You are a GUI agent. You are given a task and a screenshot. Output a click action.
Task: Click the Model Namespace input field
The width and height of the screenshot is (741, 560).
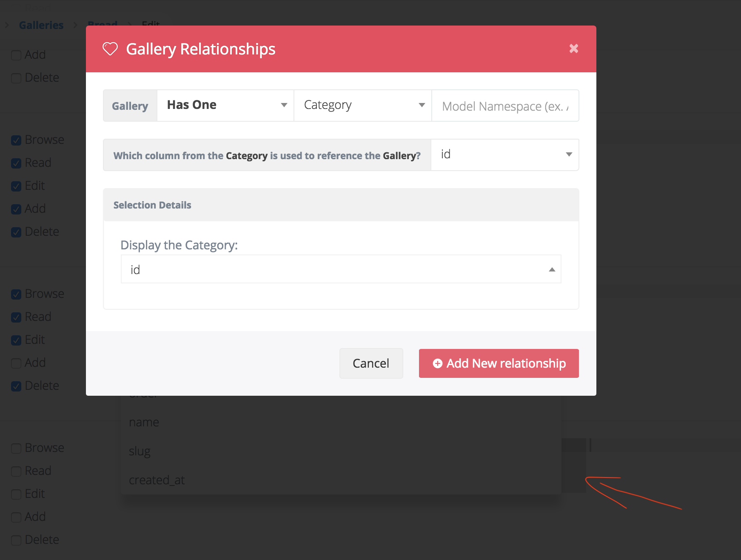[x=505, y=106]
